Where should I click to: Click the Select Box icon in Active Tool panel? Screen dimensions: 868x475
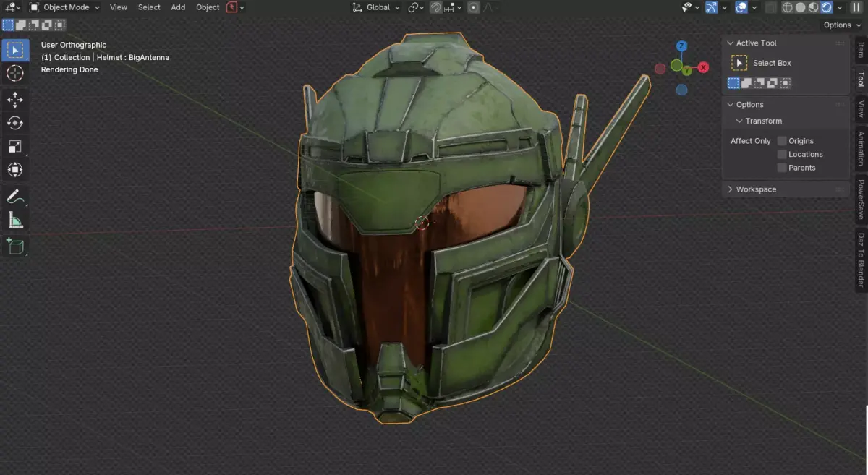[739, 63]
